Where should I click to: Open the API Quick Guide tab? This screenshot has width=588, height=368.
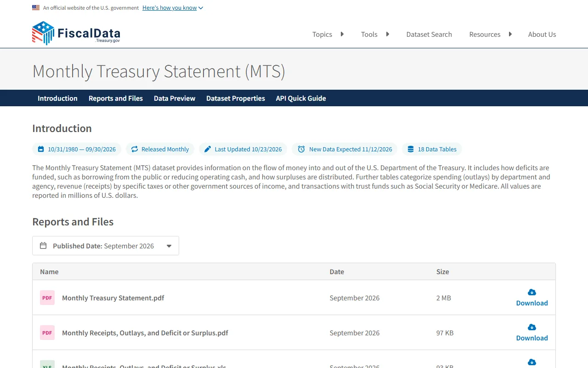(301, 98)
